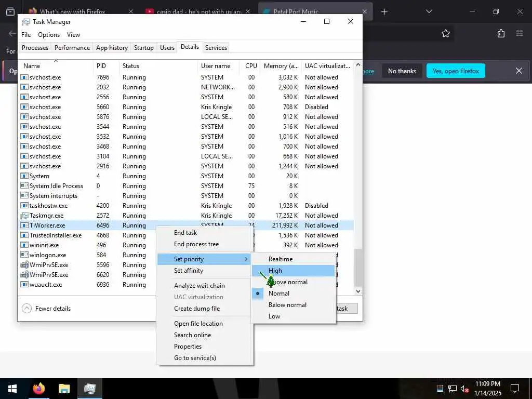Open File Explorer from the taskbar
This screenshot has height=399, width=532.
tap(64, 389)
